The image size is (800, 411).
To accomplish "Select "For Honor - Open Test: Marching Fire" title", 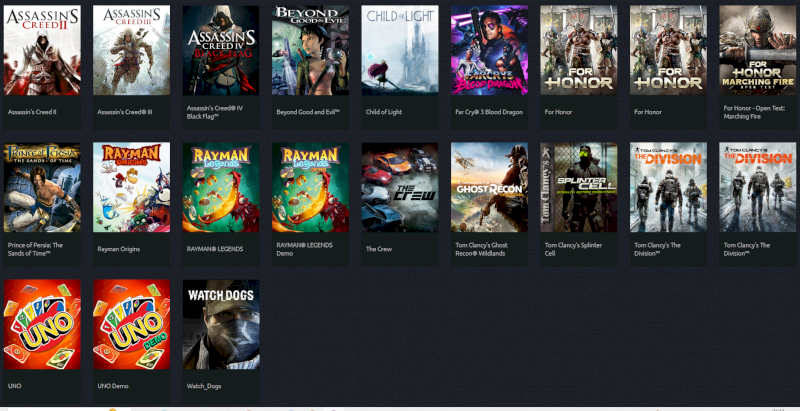I will pos(754,112).
